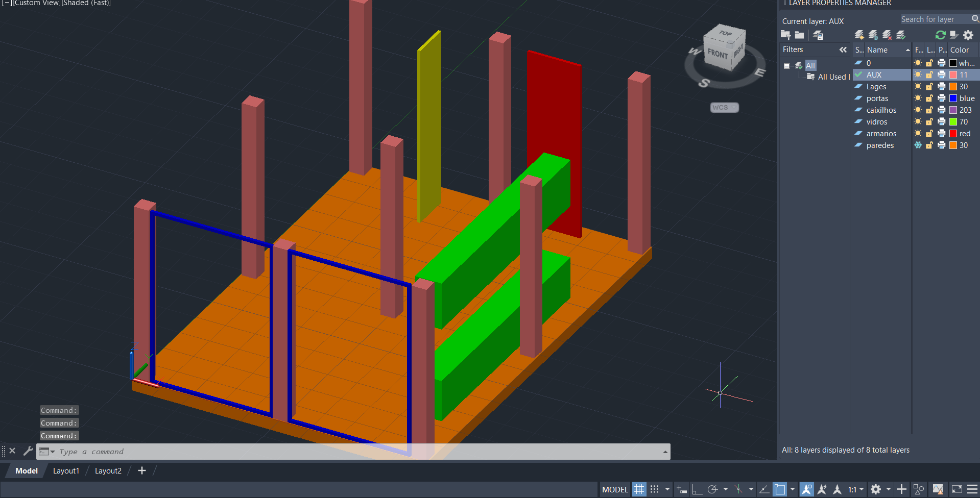Click the Annotation Monitor plus icon
The image size is (980, 498).
[902, 489]
